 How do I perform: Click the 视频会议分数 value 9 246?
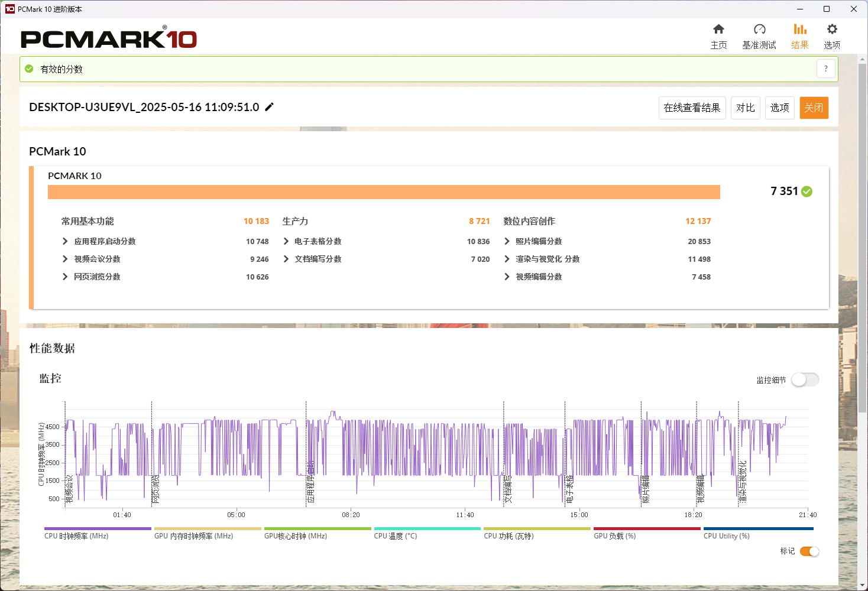259,259
